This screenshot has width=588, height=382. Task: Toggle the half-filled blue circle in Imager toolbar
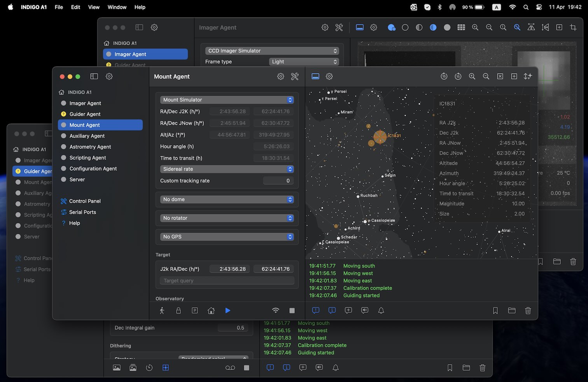pyautogui.click(x=433, y=27)
